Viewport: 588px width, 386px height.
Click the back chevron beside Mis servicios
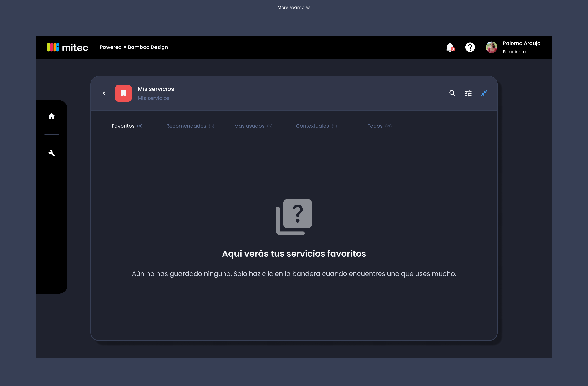[x=104, y=93]
